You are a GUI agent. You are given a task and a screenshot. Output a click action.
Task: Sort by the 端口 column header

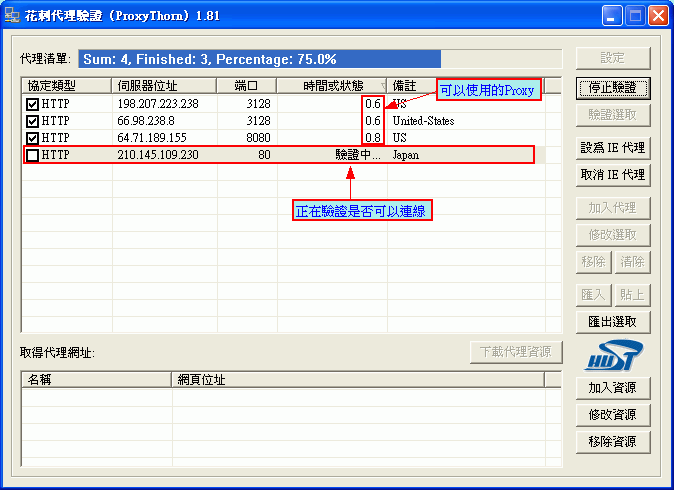[247, 86]
